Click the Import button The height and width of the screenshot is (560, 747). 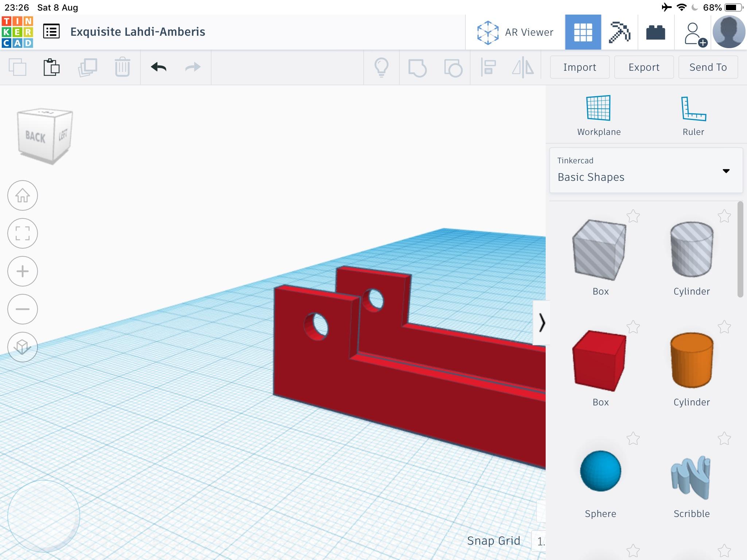tap(580, 67)
